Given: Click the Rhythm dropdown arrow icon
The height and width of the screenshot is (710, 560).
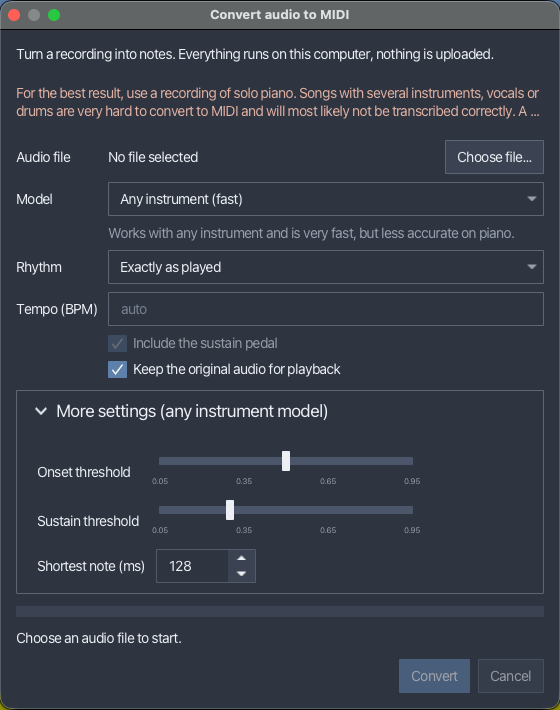Looking at the screenshot, I should (x=531, y=267).
